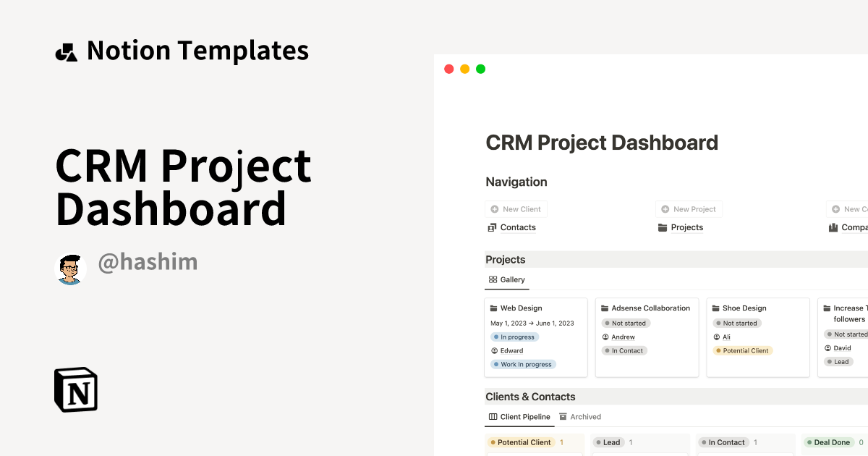Click the Company building icon near New Company
The height and width of the screenshot is (456, 868).
(x=833, y=227)
